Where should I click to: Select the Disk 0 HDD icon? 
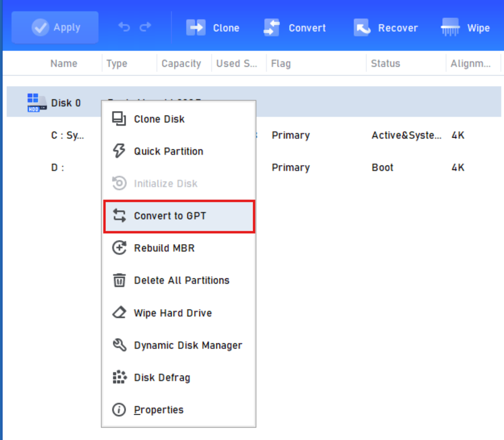[x=36, y=103]
